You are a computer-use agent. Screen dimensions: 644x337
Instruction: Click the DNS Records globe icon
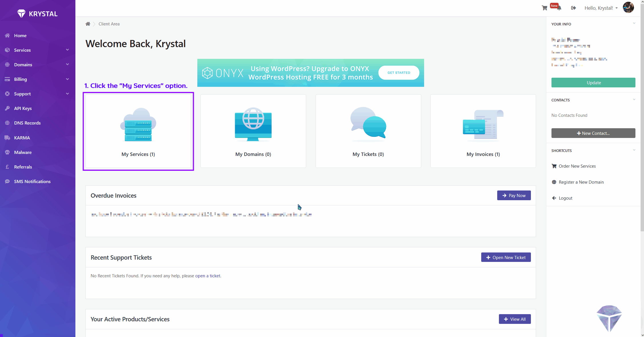(x=7, y=123)
